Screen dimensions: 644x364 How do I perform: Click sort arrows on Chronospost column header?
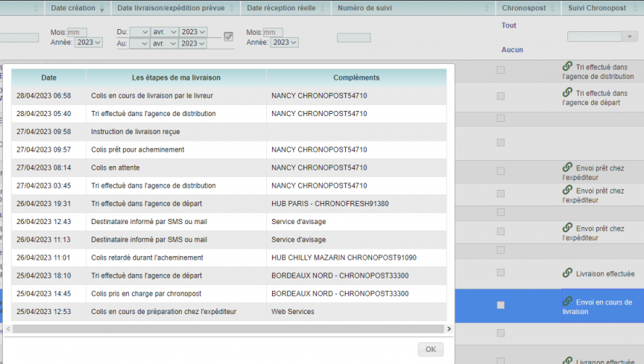pyautogui.click(x=552, y=7)
